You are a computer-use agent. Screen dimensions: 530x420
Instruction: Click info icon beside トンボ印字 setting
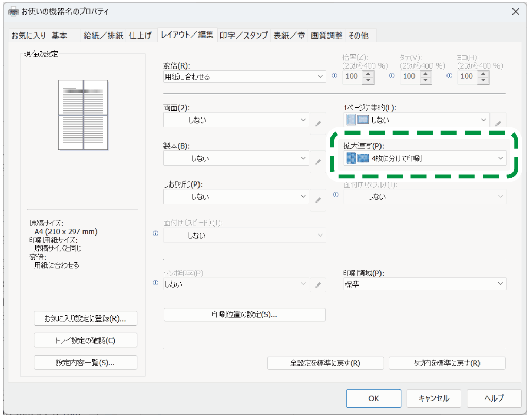156,283
